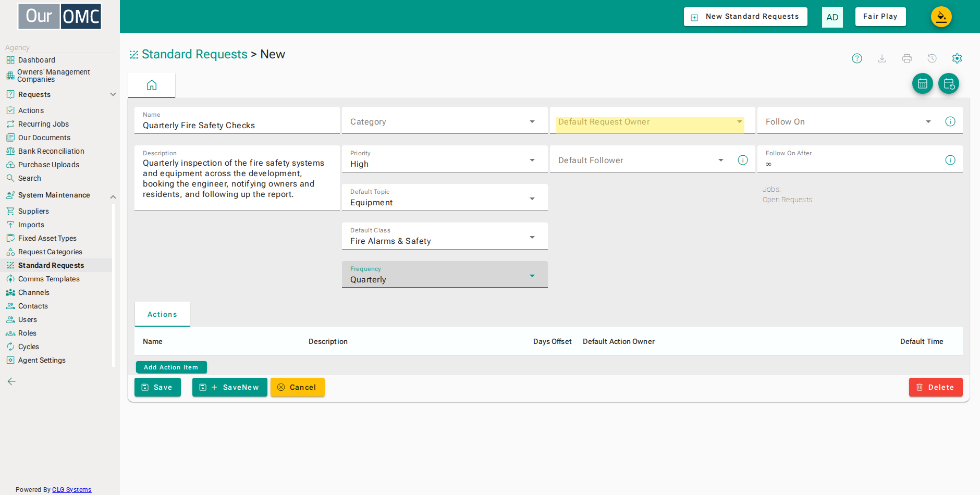Click the Our OMC logo
The width and height of the screenshot is (980, 495).
(x=60, y=17)
